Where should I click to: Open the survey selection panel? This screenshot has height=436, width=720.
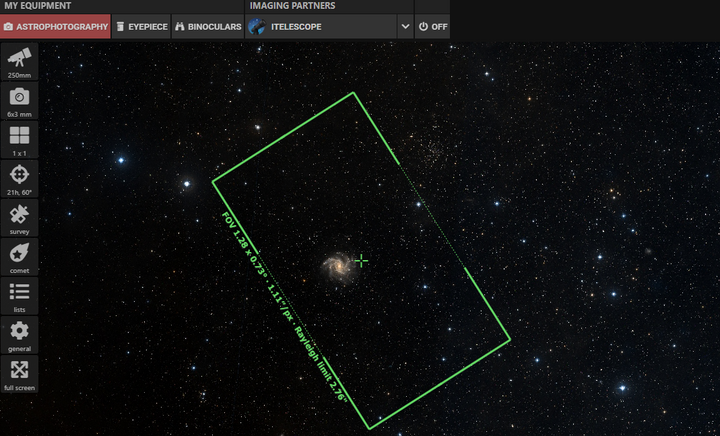point(19,218)
